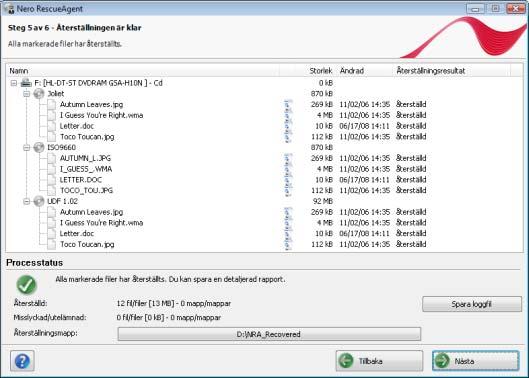529x378 pixels.
Task: Open help with the question mark icon
Action: pos(22,361)
